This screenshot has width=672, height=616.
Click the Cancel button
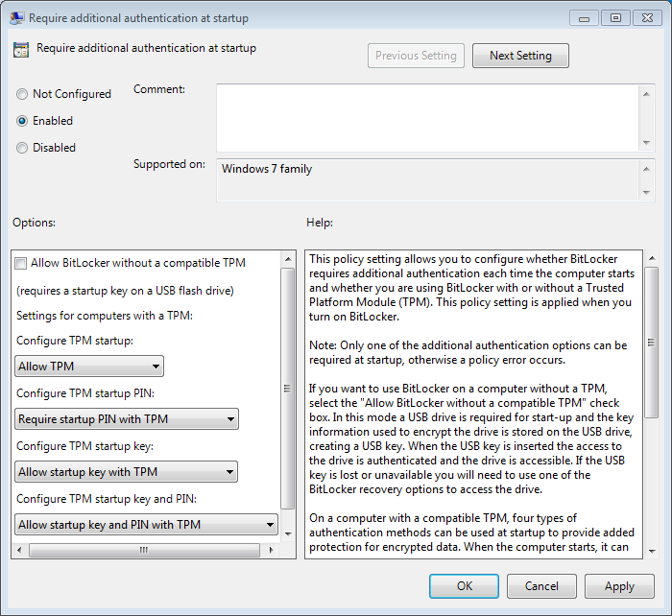[x=541, y=586]
